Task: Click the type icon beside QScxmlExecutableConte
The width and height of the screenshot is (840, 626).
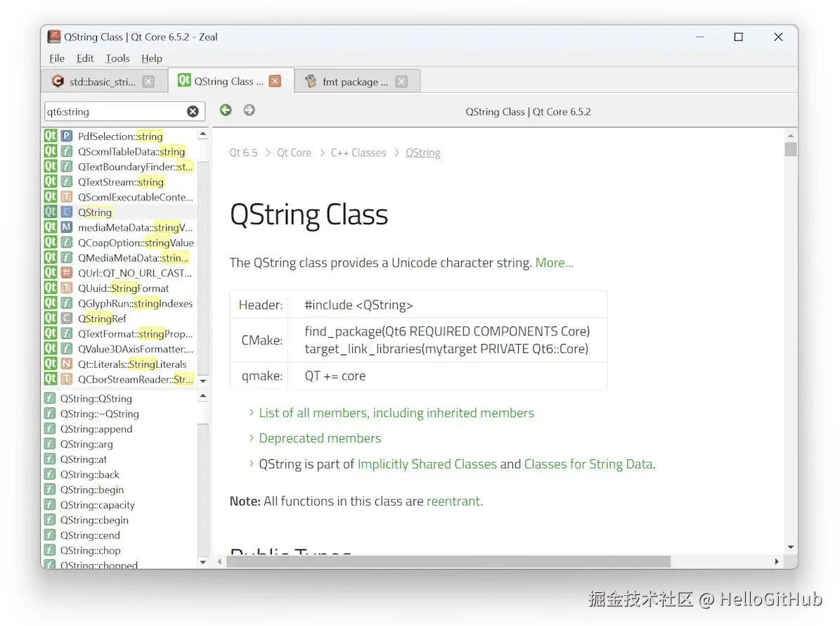Action: coord(67,197)
